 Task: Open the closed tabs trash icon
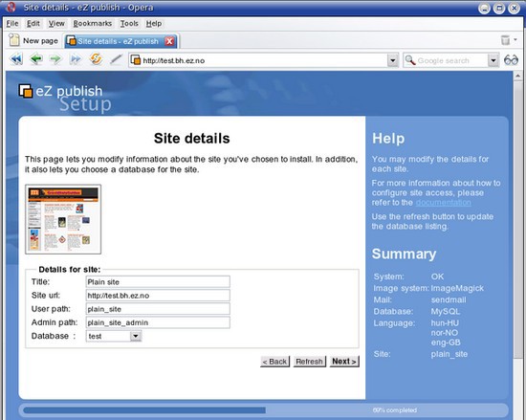505,40
